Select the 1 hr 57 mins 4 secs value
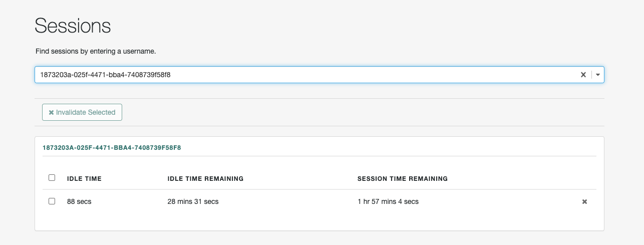Image resolution: width=644 pixels, height=245 pixels. [x=388, y=201]
